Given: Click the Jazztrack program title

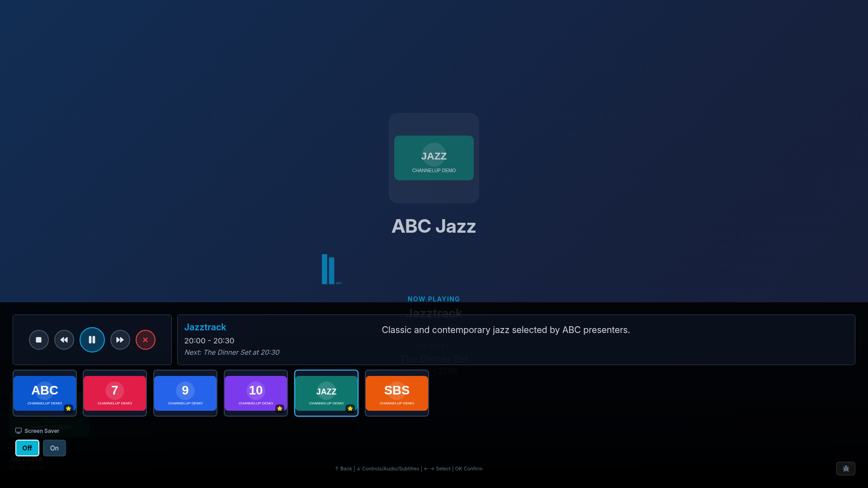Looking at the screenshot, I should click(205, 327).
